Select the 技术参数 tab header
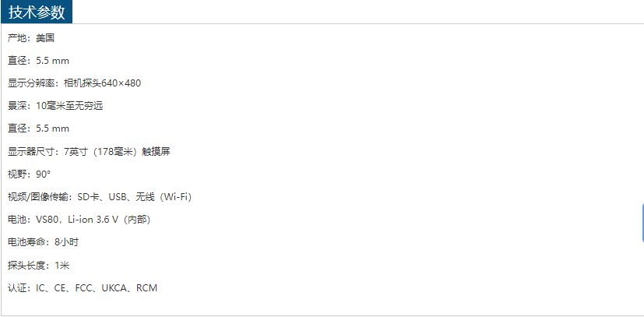The image size is (644, 317). pyautogui.click(x=37, y=12)
